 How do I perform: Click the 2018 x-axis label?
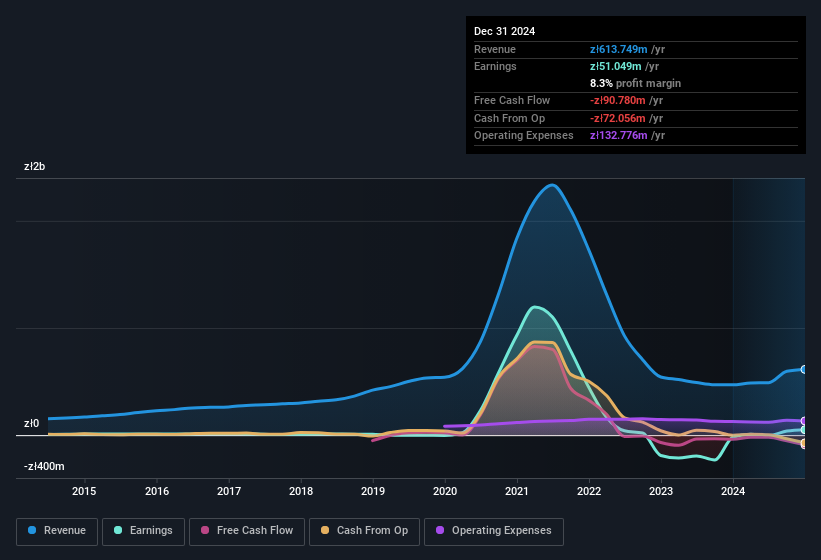[x=301, y=491]
